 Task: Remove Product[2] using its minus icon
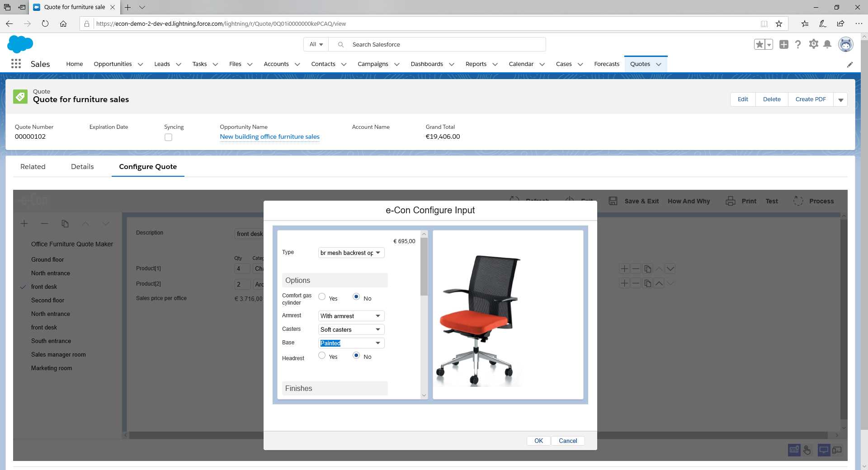point(636,283)
